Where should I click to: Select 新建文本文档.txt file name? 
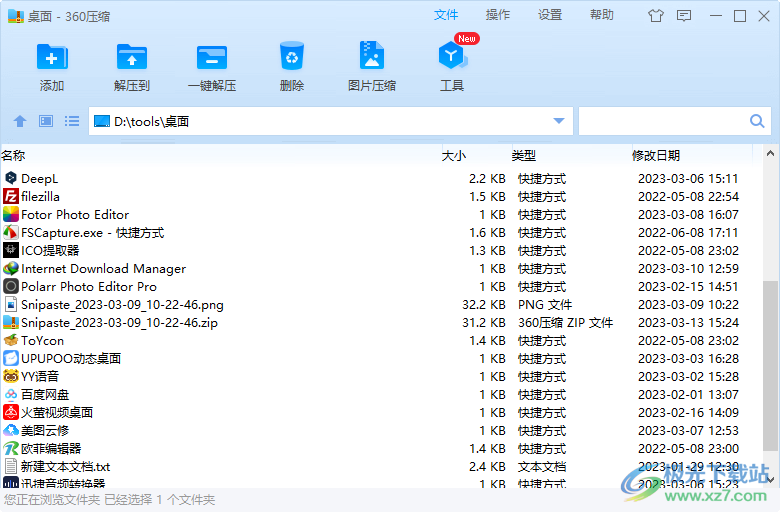pyautogui.click(x=66, y=467)
